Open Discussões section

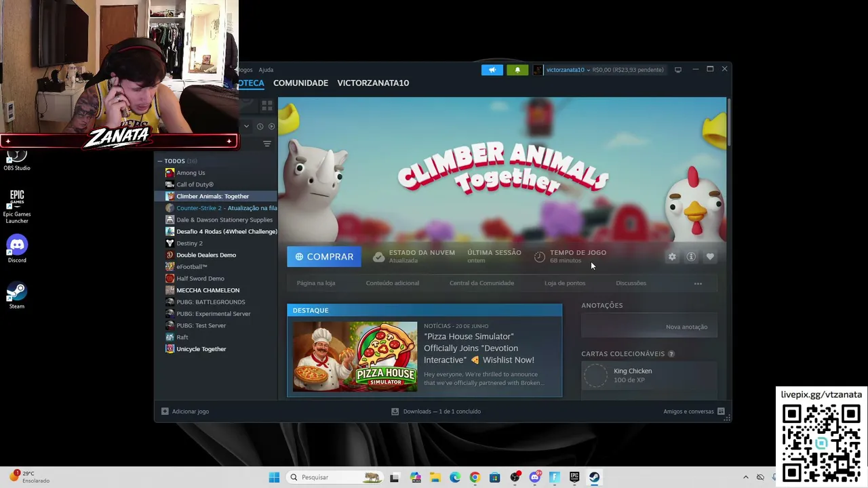tap(631, 283)
